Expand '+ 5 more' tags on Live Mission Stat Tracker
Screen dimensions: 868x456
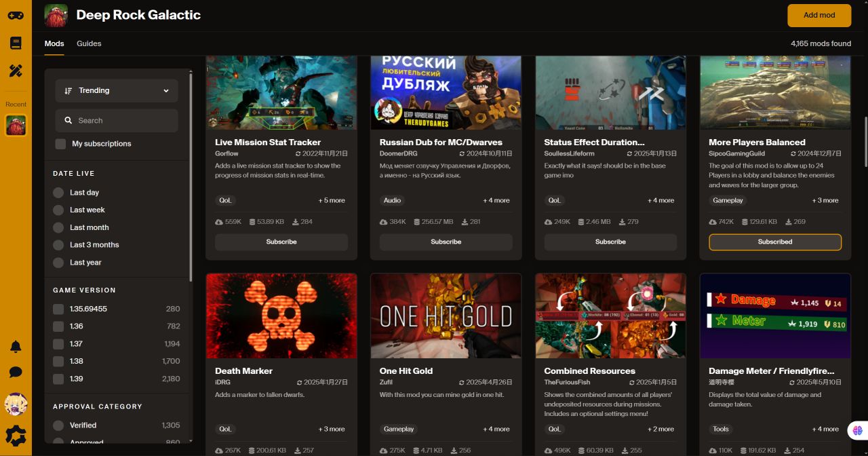point(332,201)
